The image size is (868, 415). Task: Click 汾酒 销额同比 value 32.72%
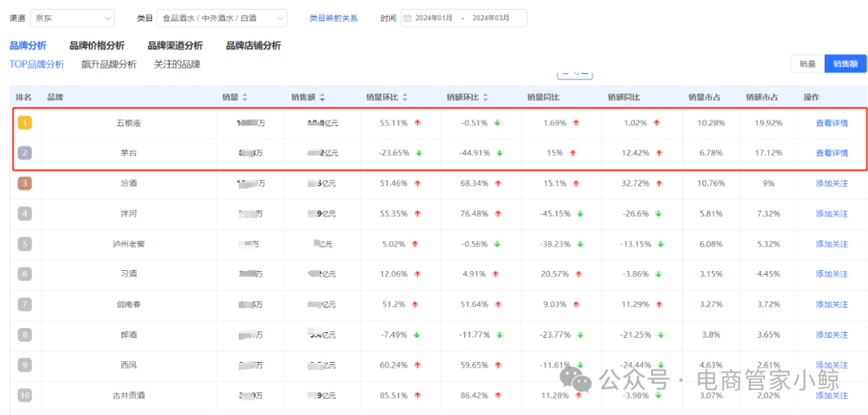pos(636,183)
